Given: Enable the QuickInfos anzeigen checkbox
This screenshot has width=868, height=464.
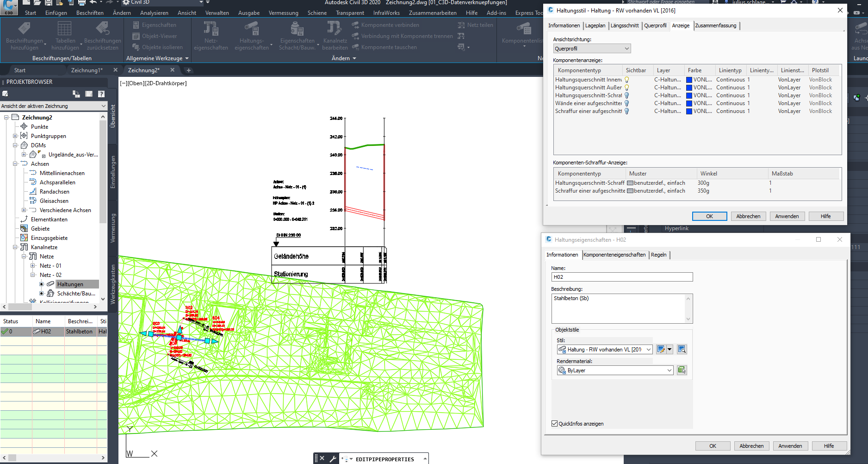Looking at the screenshot, I should [x=554, y=423].
